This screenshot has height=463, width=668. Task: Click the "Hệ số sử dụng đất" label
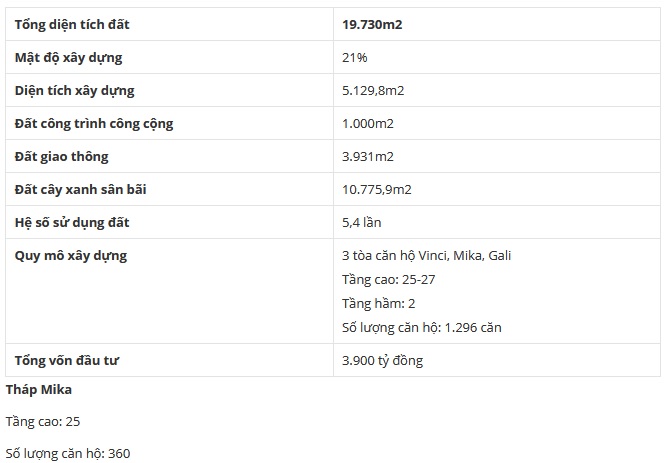(72, 222)
